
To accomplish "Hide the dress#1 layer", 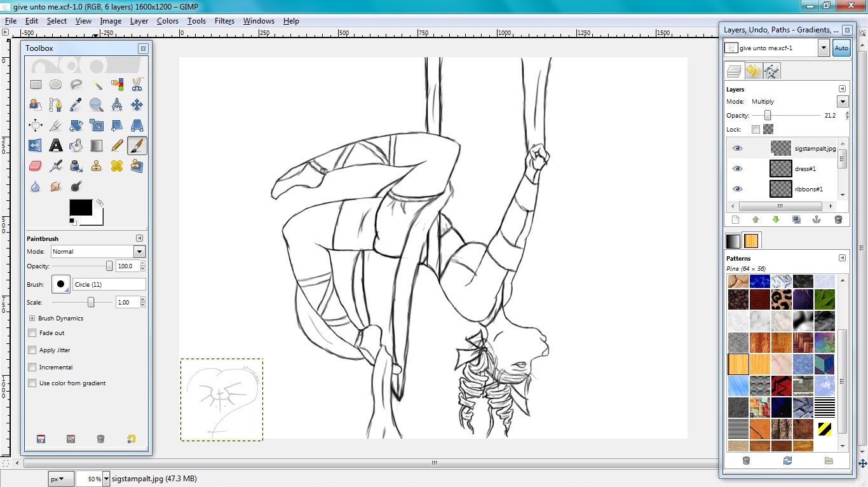I will [737, 168].
